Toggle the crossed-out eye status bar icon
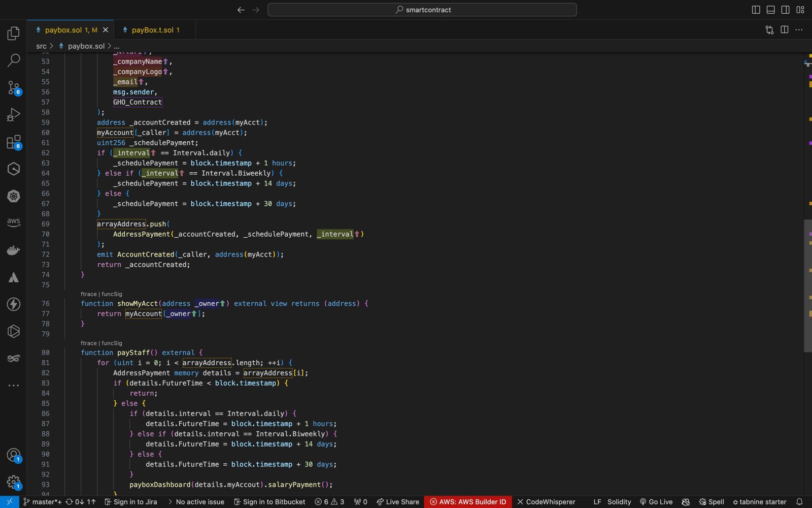 [686, 502]
